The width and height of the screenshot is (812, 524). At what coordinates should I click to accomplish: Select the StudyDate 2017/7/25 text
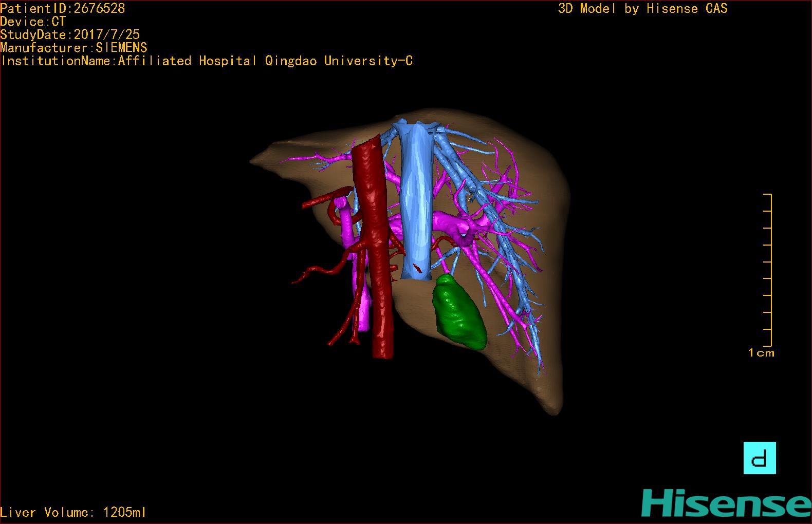pyautogui.click(x=70, y=34)
